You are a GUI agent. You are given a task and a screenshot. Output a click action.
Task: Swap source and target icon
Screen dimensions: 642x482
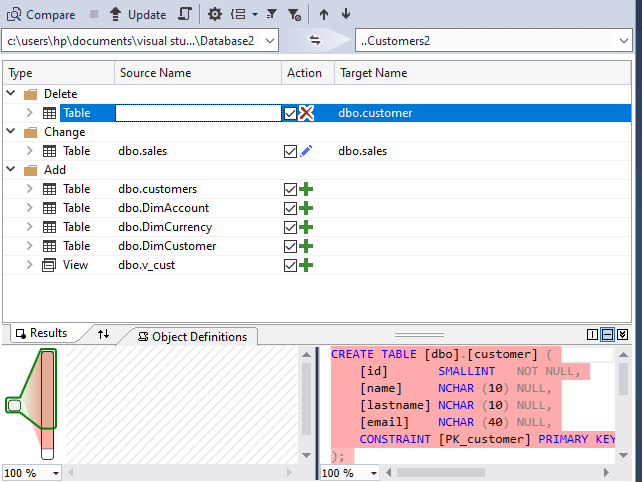[x=315, y=40]
